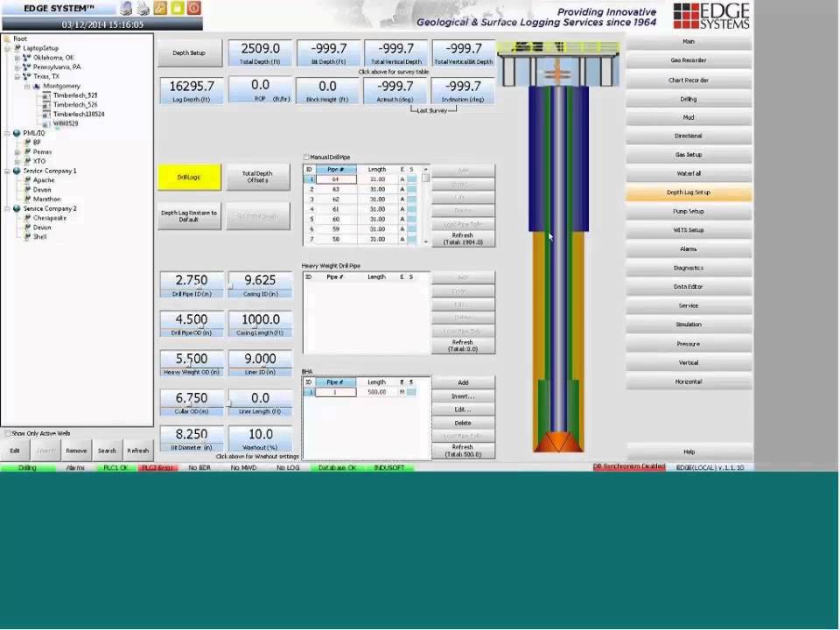Select Marathon under Service Company 1

(47, 199)
